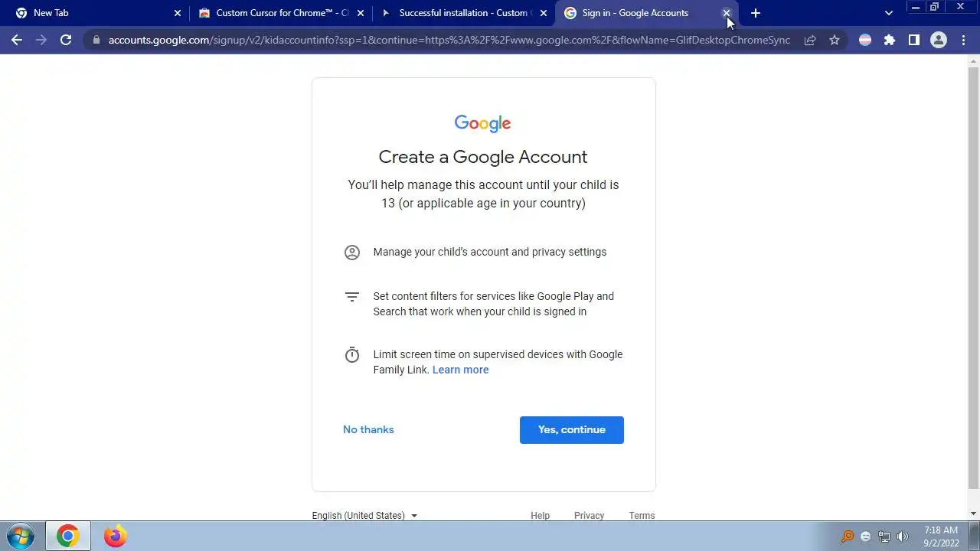Image resolution: width=980 pixels, height=551 pixels.
Task: Close the Sign in Google Accounts tab
Action: 726,13
